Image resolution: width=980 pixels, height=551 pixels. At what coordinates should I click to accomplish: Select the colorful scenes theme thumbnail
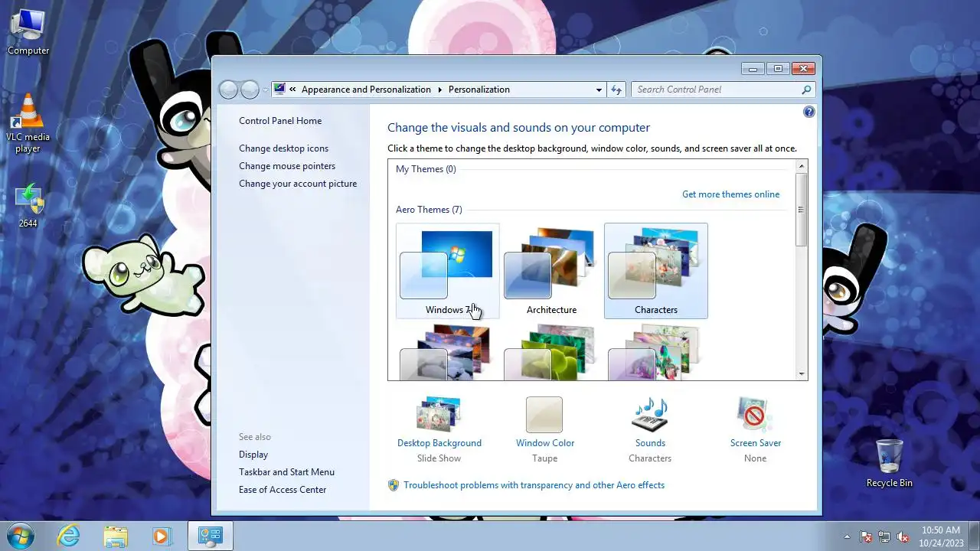pos(656,352)
